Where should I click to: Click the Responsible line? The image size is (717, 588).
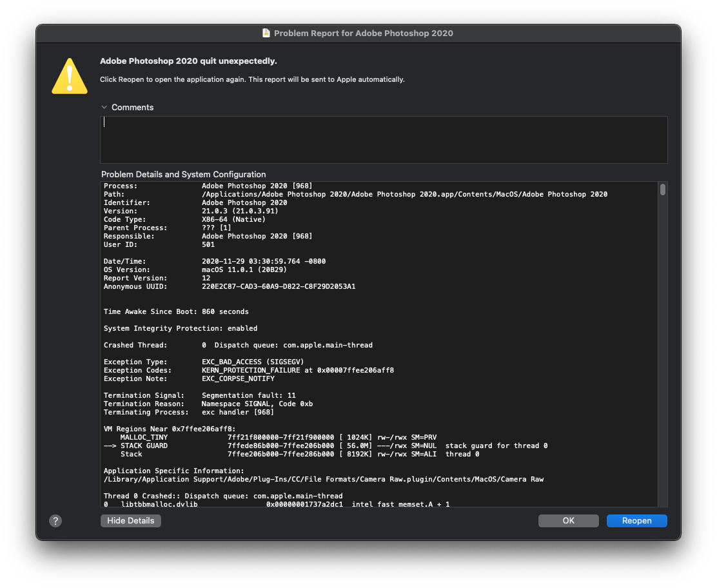click(x=208, y=237)
